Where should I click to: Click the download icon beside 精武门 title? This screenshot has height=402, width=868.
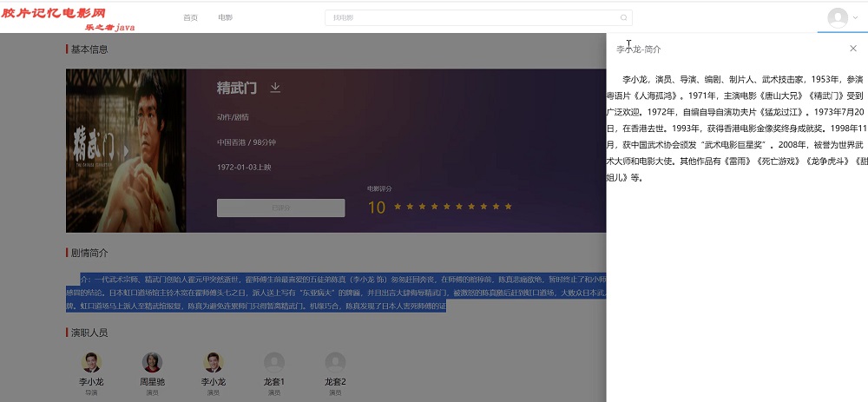coord(275,88)
